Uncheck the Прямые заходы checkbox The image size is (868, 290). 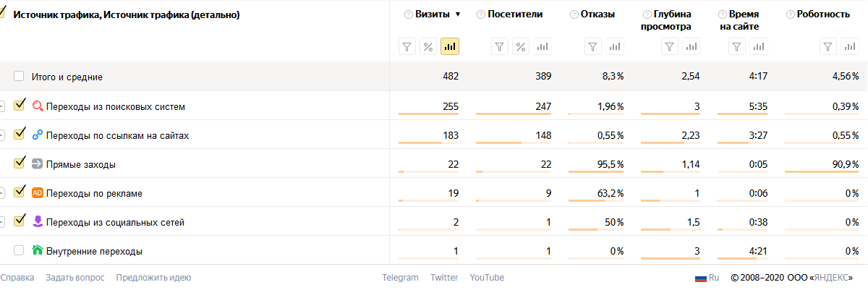coord(20,163)
